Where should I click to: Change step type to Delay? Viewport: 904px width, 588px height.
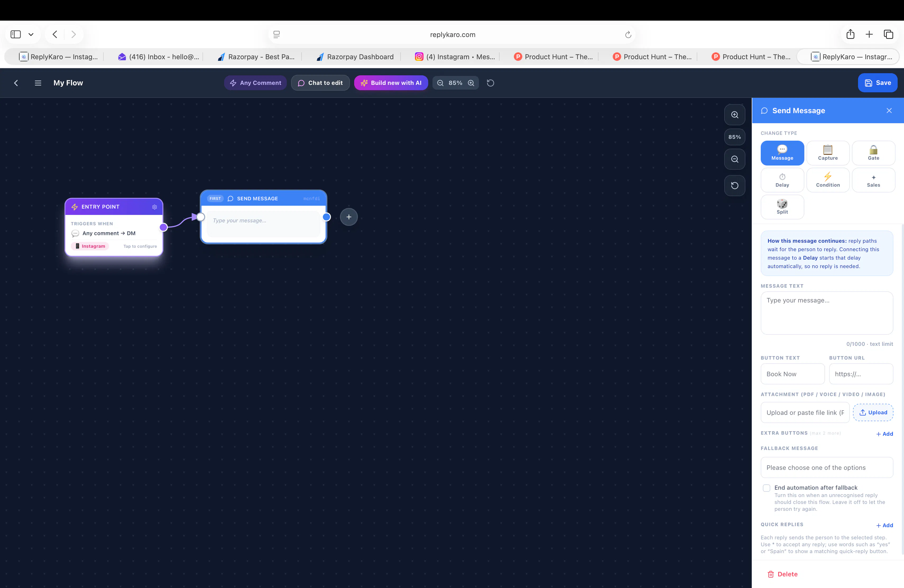click(x=782, y=180)
